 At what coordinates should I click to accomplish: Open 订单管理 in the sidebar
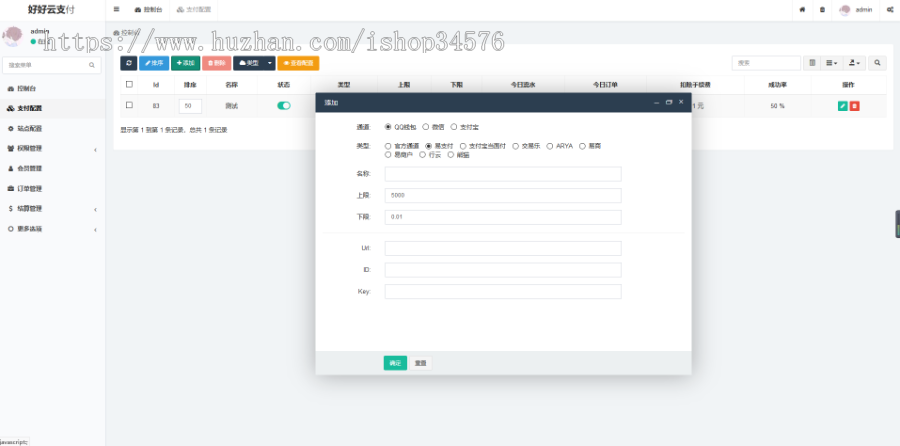coord(52,189)
